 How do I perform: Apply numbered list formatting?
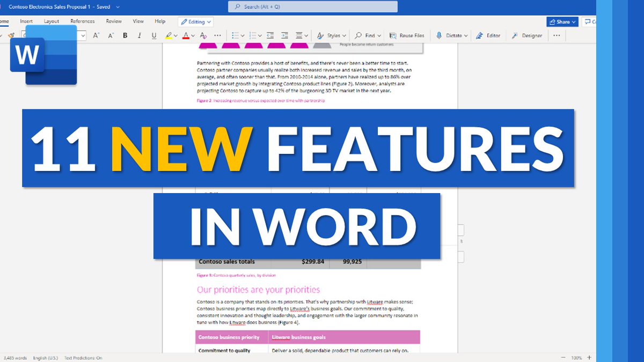pos(253,35)
